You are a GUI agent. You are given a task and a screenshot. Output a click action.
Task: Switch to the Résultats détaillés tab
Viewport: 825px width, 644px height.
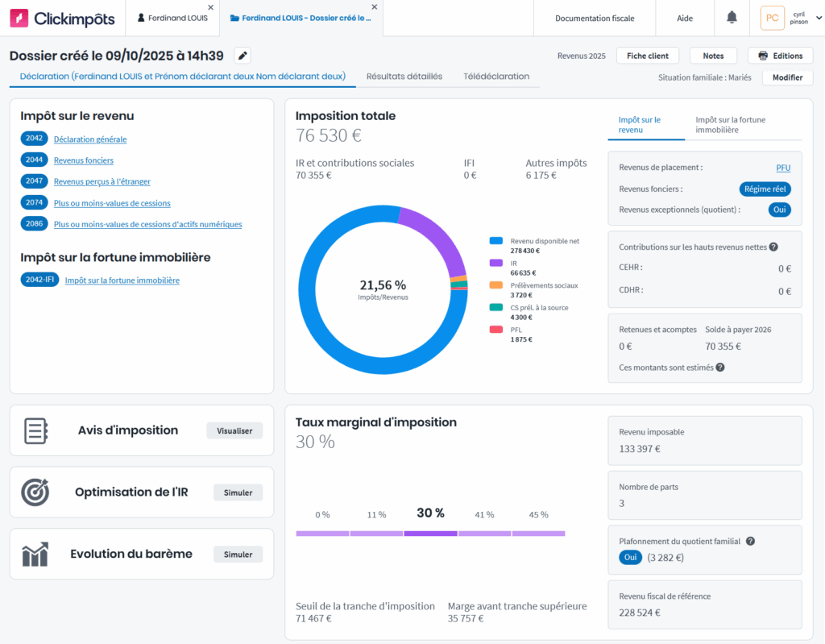point(404,77)
